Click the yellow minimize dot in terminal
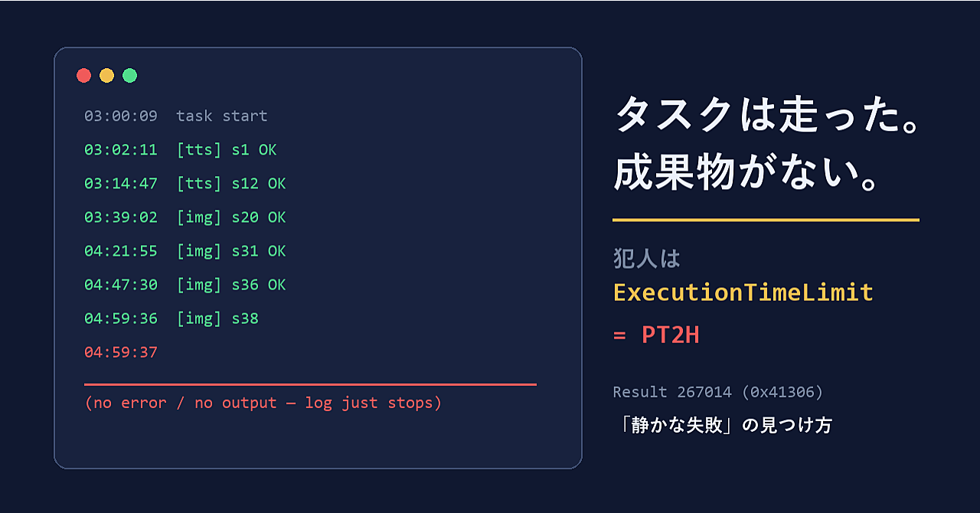The image size is (980, 513). (x=107, y=75)
